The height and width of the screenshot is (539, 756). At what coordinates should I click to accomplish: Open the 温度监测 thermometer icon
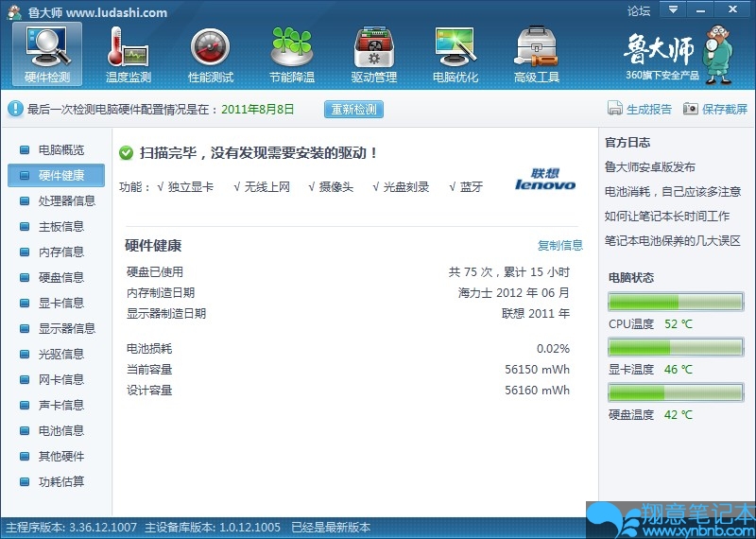click(x=129, y=54)
